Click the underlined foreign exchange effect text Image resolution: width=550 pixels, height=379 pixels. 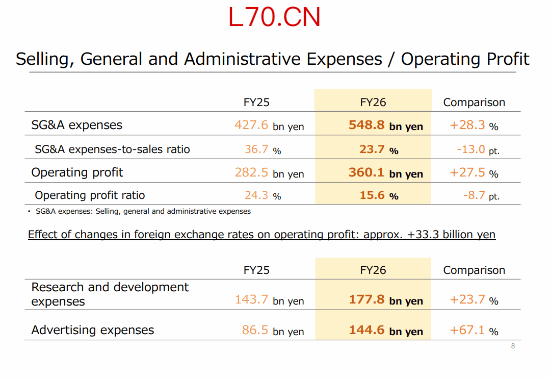(x=262, y=234)
